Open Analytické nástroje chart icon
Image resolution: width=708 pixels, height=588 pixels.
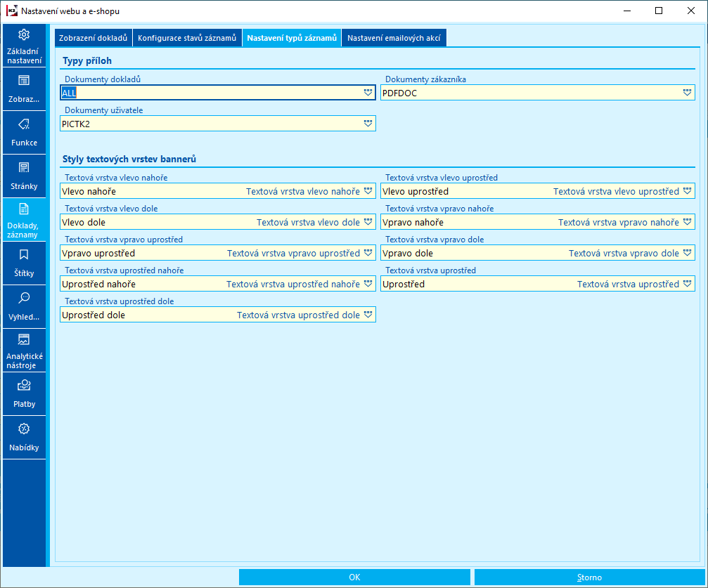pos(24,339)
